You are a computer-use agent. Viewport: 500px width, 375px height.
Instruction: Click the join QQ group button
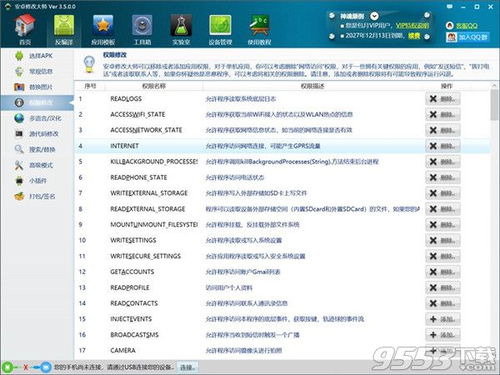(x=467, y=37)
